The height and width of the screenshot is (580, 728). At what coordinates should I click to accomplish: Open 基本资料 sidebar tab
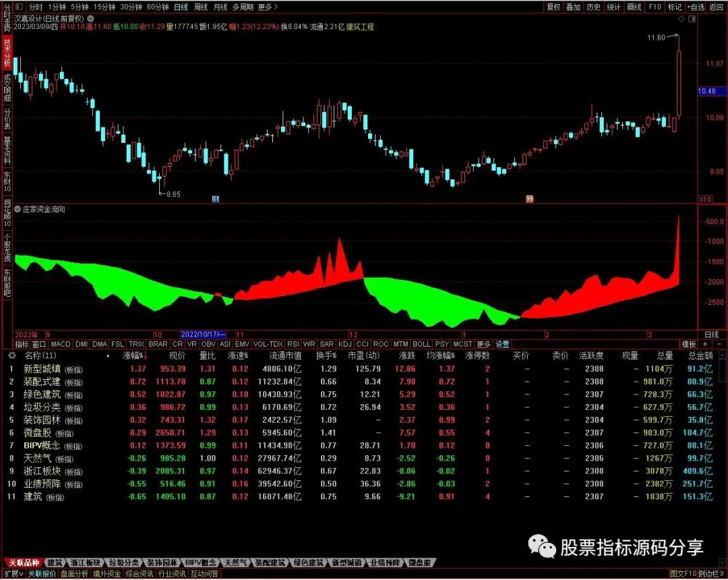(x=7, y=150)
